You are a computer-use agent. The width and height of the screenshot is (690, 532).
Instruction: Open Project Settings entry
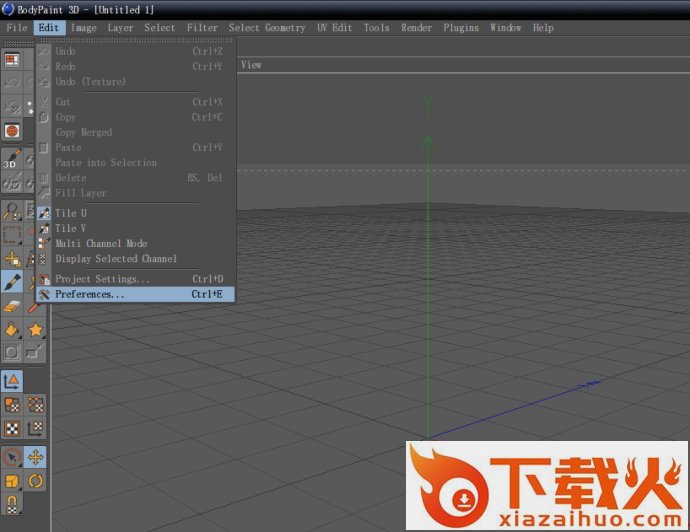point(136,279)
